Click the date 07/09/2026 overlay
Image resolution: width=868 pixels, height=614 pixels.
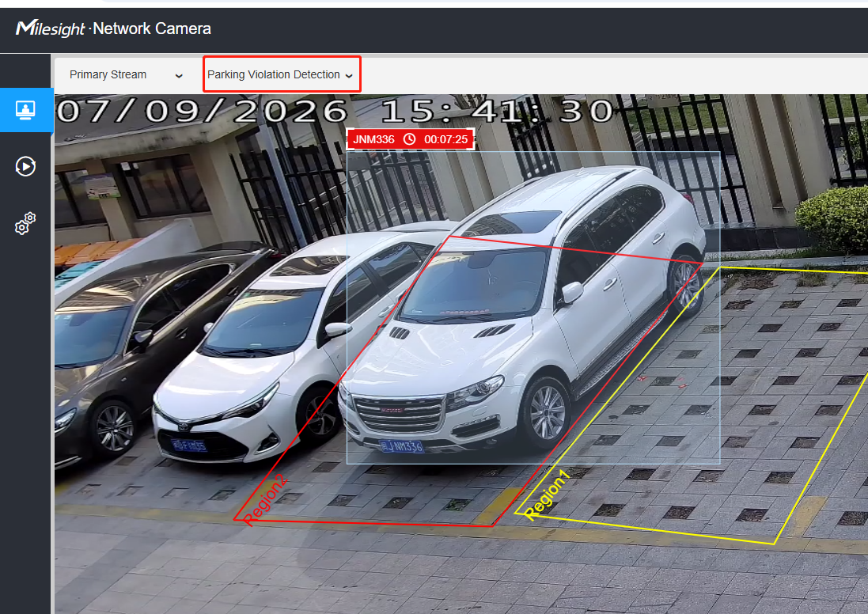pos(202,111)
